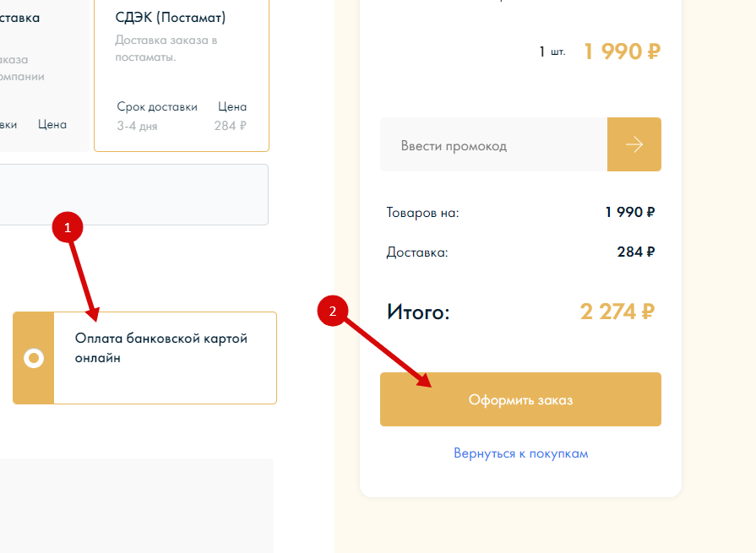Choose the СДЭК (Постамат) delivery card title
756x553 pixels.
coord(170,18)
